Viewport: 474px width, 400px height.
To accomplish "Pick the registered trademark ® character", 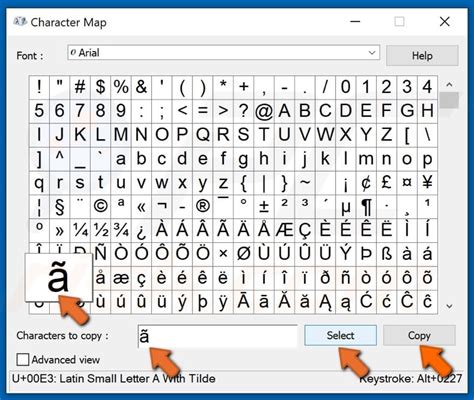I will [x=203, y=207].
